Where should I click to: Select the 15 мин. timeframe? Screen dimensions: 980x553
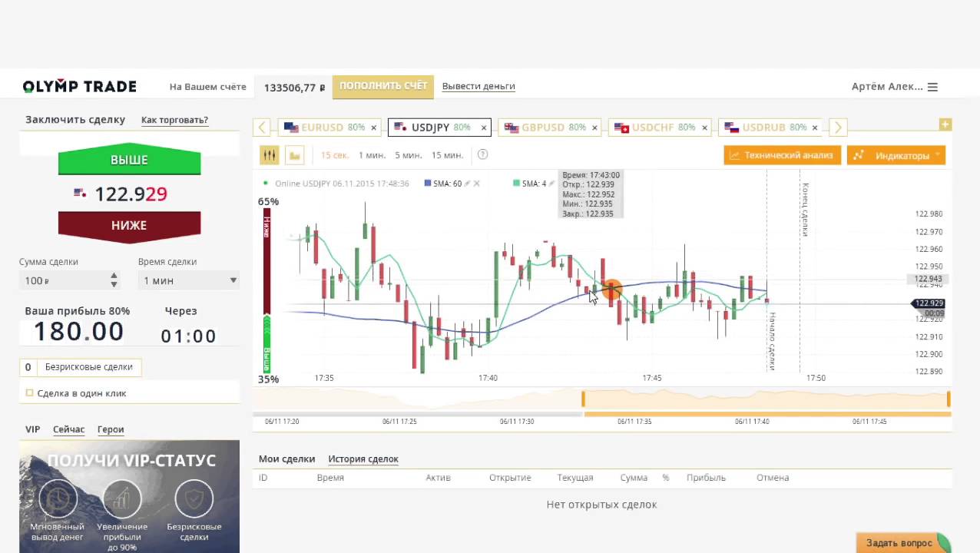[447, 155]
